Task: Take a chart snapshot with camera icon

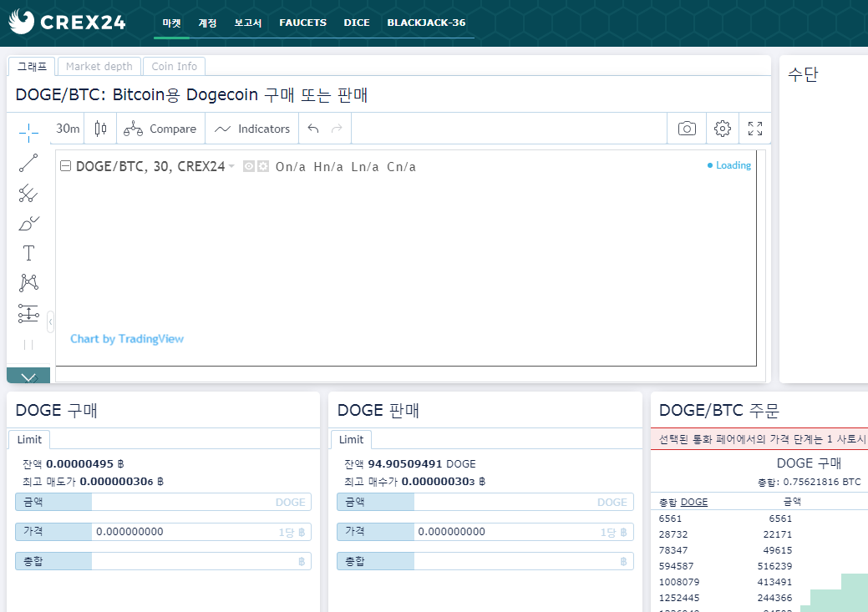Action: [x=687, y=129]
